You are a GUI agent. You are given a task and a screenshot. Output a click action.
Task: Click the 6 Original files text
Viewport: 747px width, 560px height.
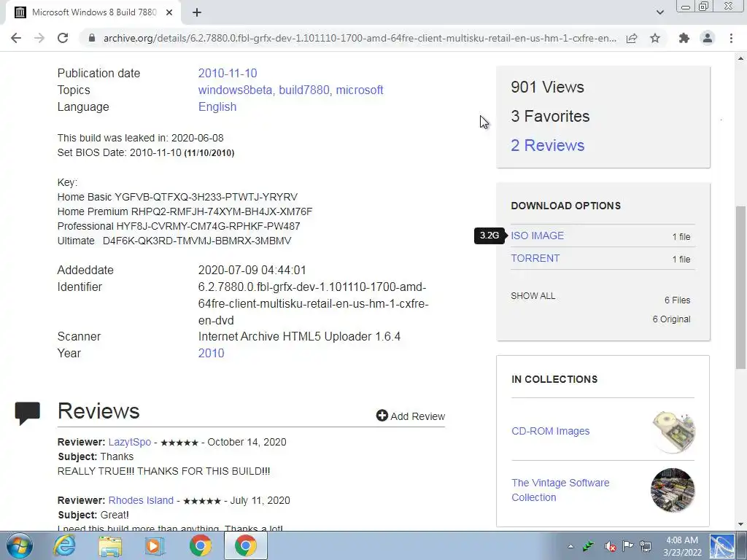[671, 319]
